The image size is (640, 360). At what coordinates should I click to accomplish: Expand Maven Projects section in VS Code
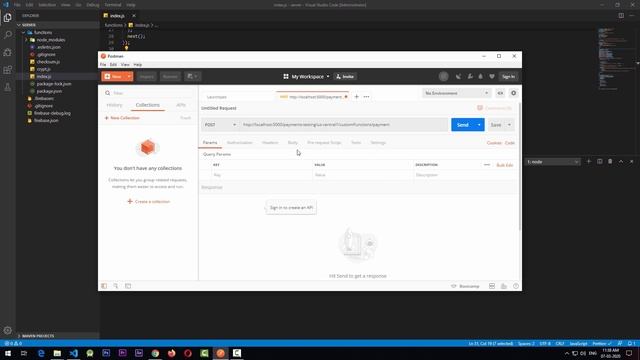click(38, 336)
